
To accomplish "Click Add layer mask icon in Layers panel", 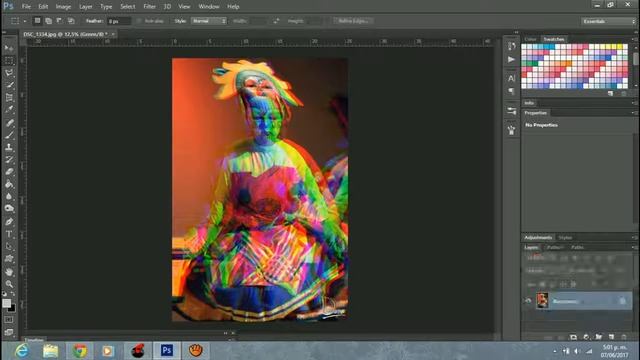I will [x=573, y=337].
